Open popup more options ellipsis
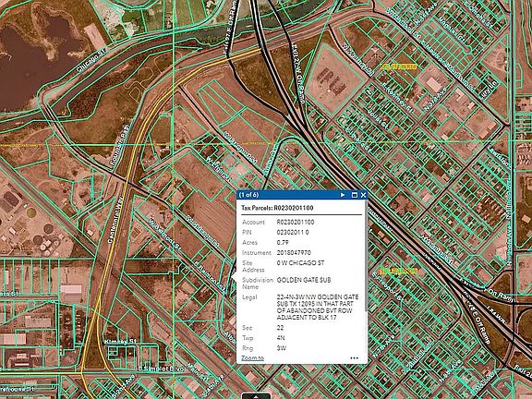 [x=355, y=358]
